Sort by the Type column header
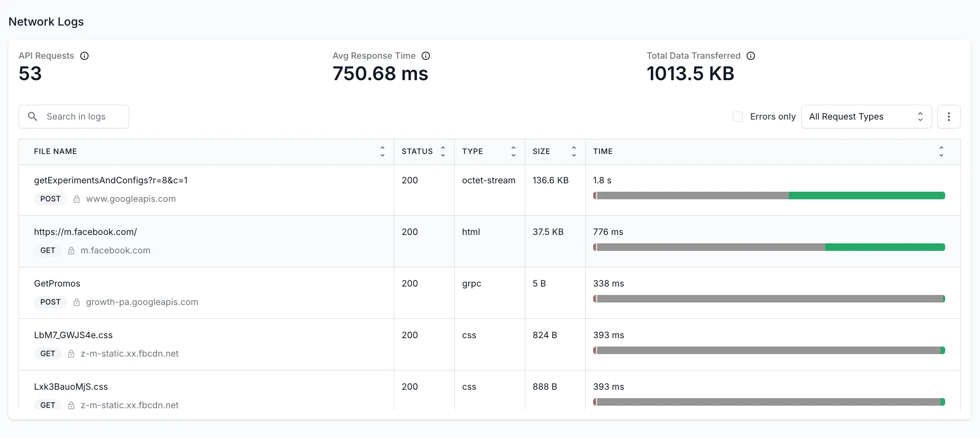 coord(513,151)
